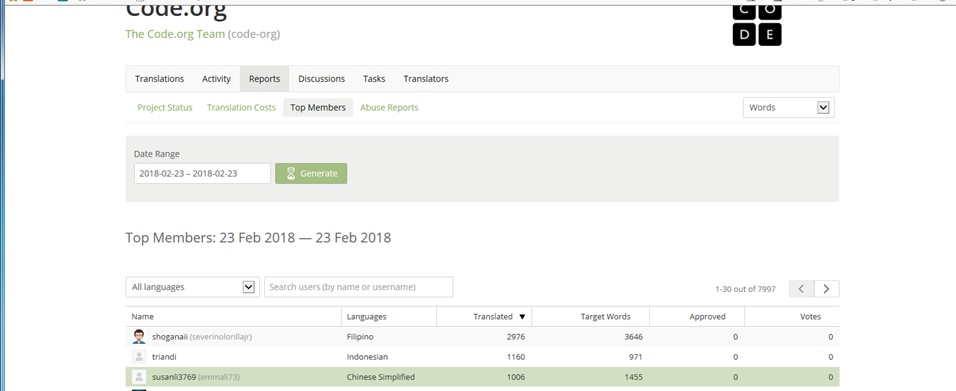Image resolution: width=956 pixels, height=391 pixels.
Task: Click the Date Range input field
Action: 202,173
